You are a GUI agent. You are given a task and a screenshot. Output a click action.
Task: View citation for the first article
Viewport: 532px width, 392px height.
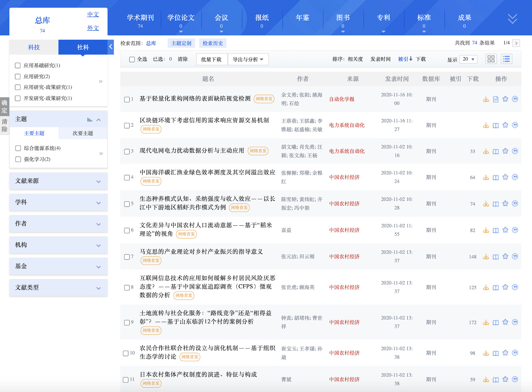pos(515,99)
